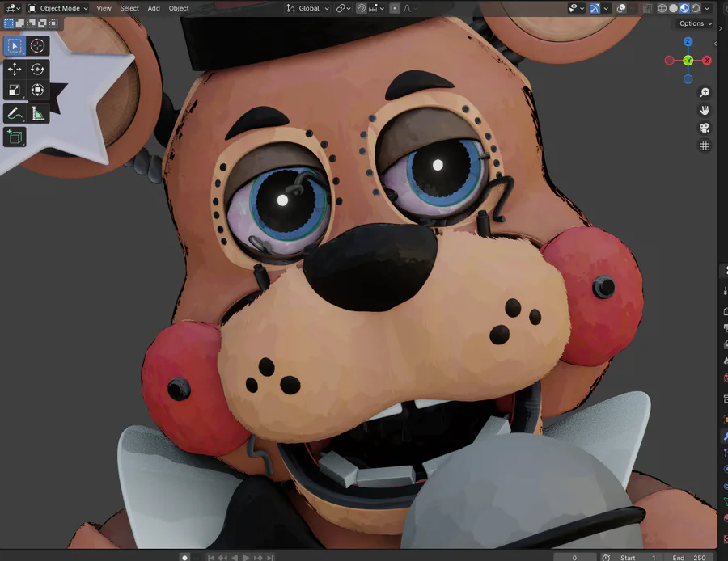Toggle viewport gizmos display
The image size is (728, 561).
(595, 8)
